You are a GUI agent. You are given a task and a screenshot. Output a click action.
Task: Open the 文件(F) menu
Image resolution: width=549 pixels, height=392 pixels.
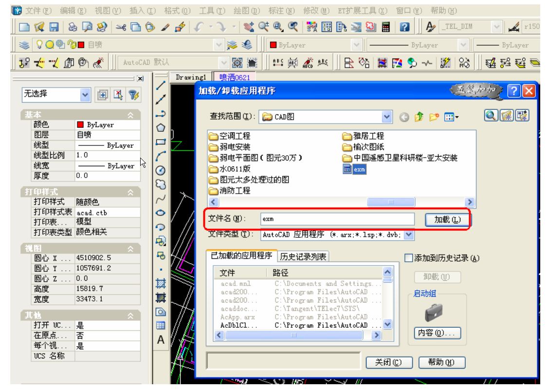pos(38,11)
